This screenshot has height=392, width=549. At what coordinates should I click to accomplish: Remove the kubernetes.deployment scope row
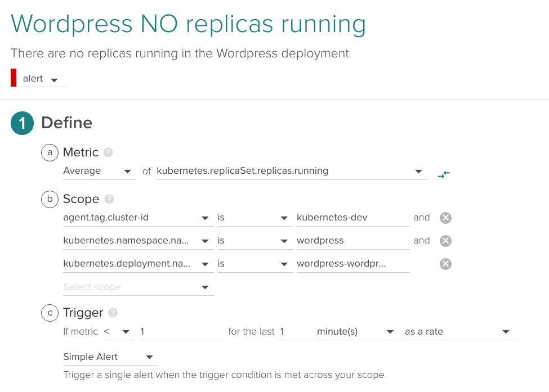445,264
